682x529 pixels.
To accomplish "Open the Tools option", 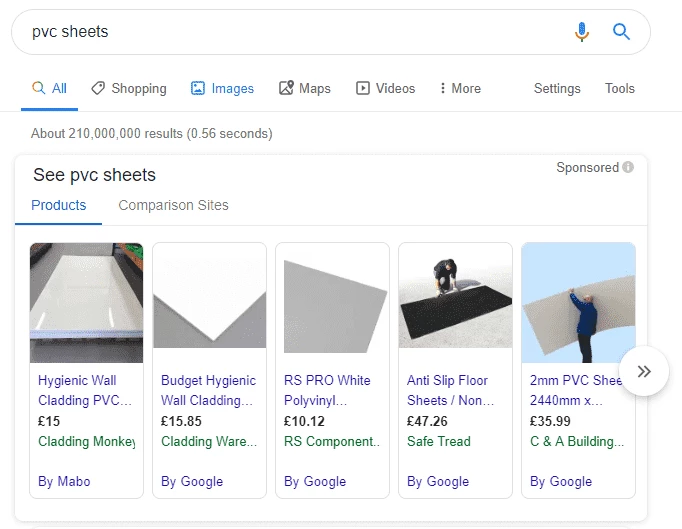I will pos(620,88).
